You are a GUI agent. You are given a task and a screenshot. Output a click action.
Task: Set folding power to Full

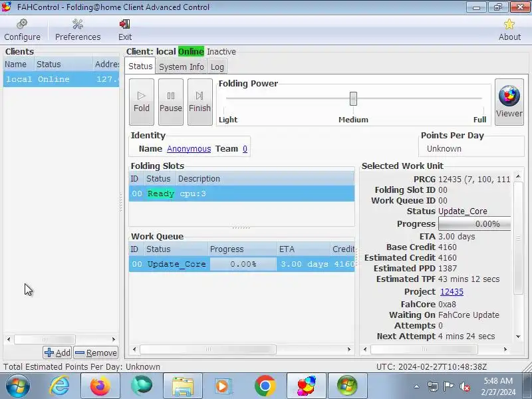click(x=479, y=120)
